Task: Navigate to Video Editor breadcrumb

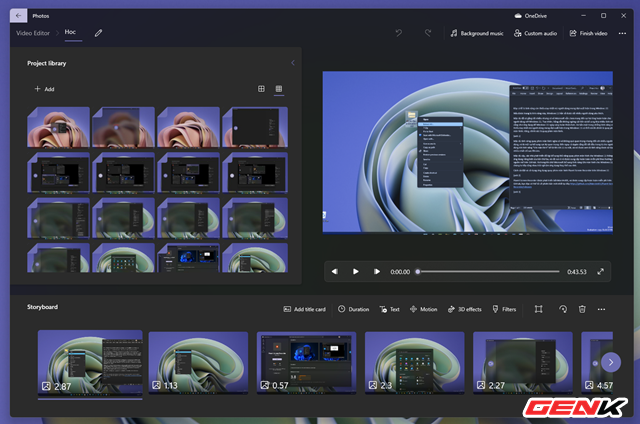Action: coord(33,33)
